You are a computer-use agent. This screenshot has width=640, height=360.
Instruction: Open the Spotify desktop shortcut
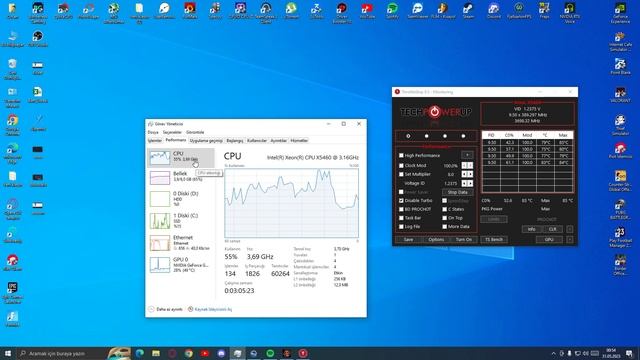(392, 11)
